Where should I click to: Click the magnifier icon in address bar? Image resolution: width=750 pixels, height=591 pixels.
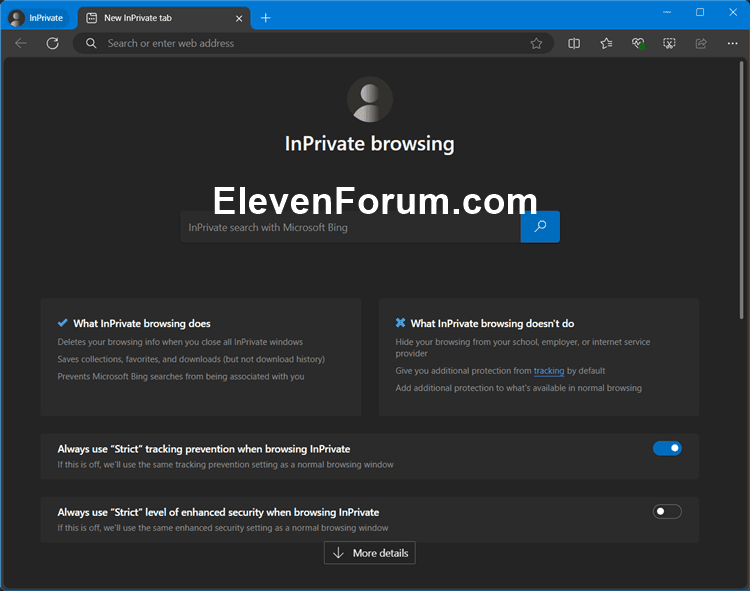(x=91, y=44)
